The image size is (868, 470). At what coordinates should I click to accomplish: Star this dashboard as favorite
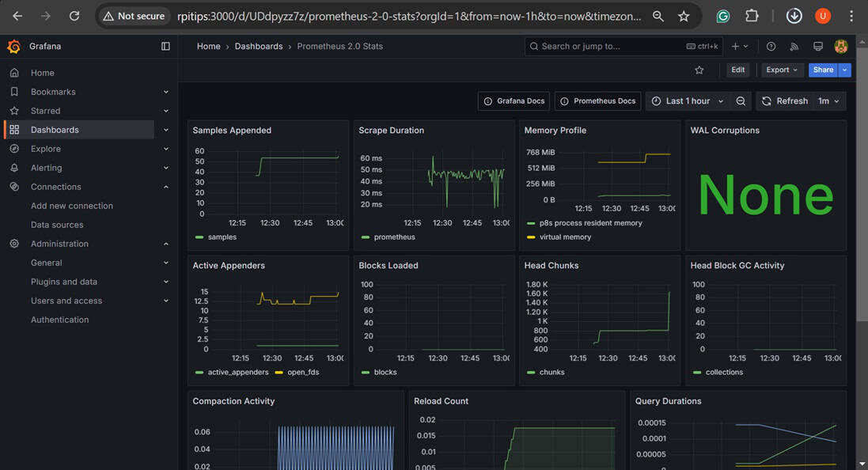tap(699, 70)
